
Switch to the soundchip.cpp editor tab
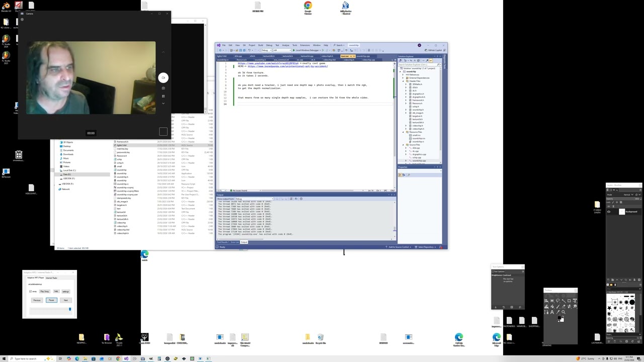click(x=363, y=56)
